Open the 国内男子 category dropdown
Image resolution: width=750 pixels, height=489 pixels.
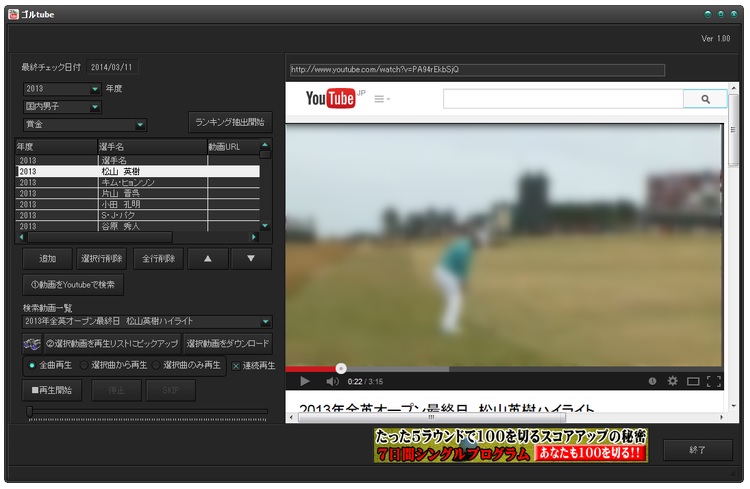coord(95,107)
